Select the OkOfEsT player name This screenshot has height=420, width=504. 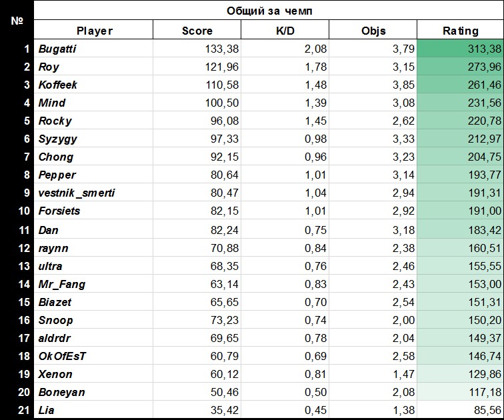click(x=62, y=356)
